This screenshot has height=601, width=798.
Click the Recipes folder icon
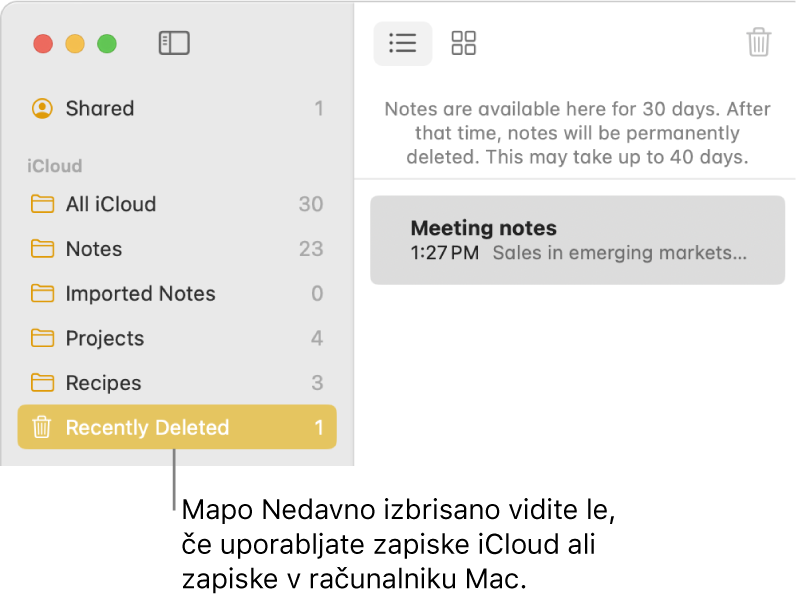click(x=42, y=383)
